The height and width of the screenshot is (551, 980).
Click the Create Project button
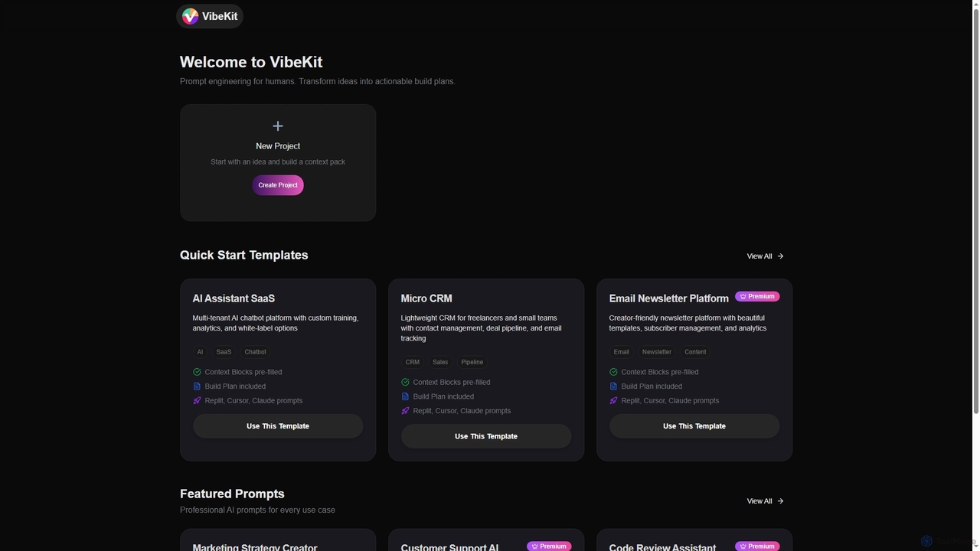(278, 185)
